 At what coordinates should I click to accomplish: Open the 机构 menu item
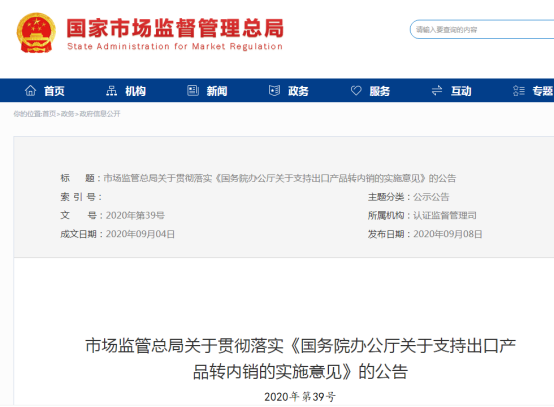click(x=135, y=91)
